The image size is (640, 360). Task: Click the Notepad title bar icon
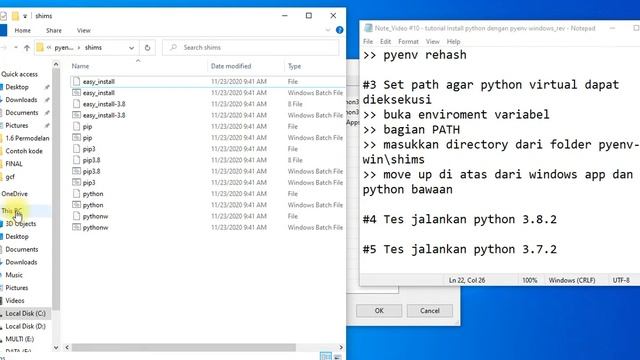point(368,28)
